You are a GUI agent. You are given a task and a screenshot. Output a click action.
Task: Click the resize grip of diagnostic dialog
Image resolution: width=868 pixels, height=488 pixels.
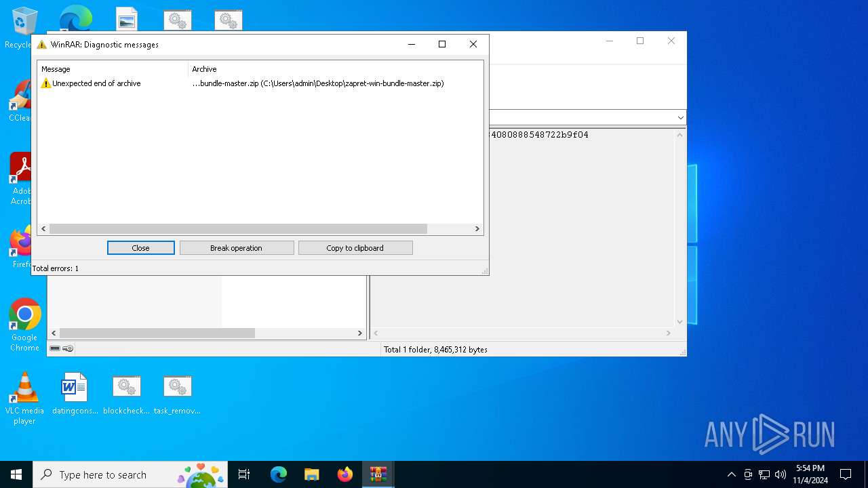point(485,271)
